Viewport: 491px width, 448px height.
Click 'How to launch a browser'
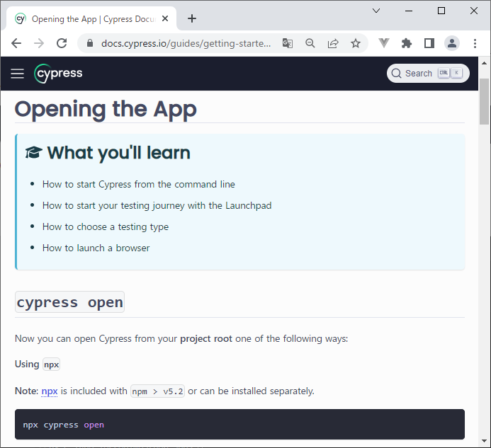click(x=96, y=248)
